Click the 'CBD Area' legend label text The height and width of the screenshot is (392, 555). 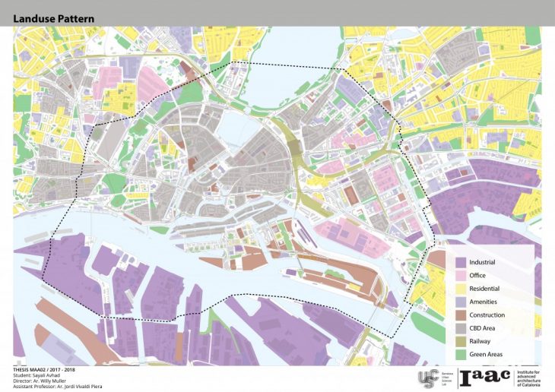[x=483, y=330]
